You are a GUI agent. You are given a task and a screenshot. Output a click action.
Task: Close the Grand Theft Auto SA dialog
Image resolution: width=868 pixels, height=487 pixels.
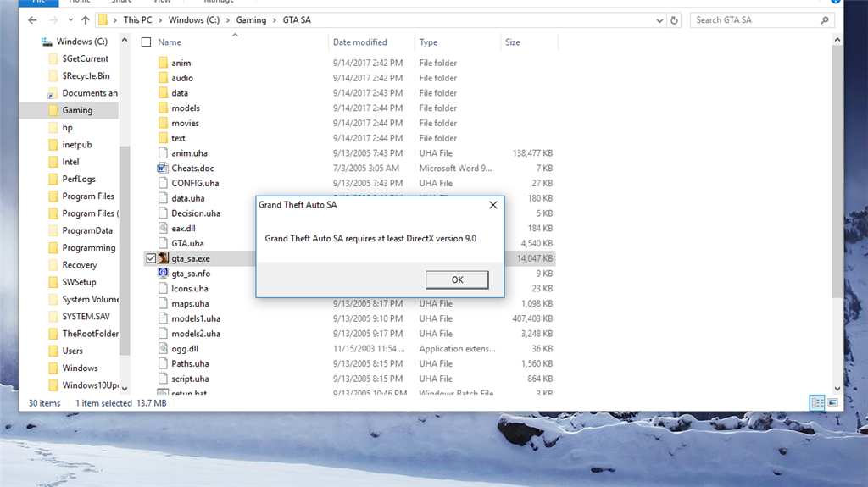pos(492,205)
